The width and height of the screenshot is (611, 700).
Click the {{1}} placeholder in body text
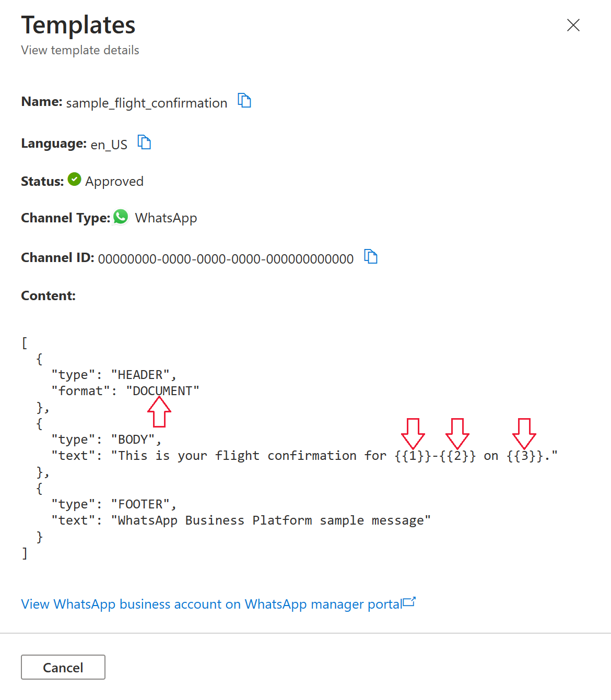(413, 456)
